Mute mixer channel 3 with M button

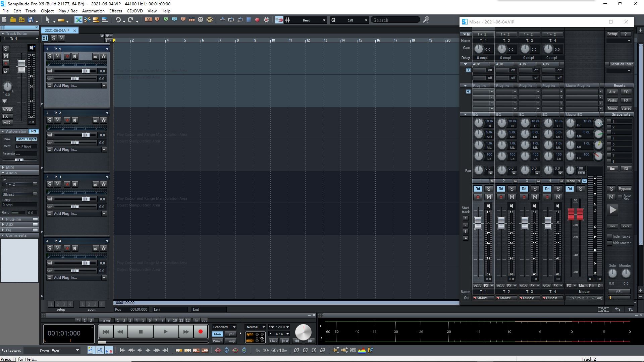(535, 197)
